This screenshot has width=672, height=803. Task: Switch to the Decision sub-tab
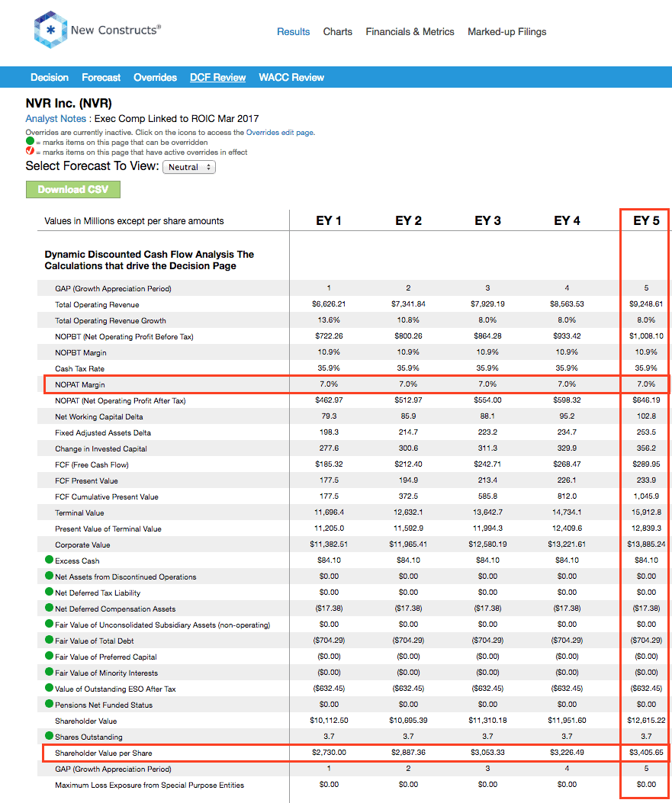pos(50,77)
